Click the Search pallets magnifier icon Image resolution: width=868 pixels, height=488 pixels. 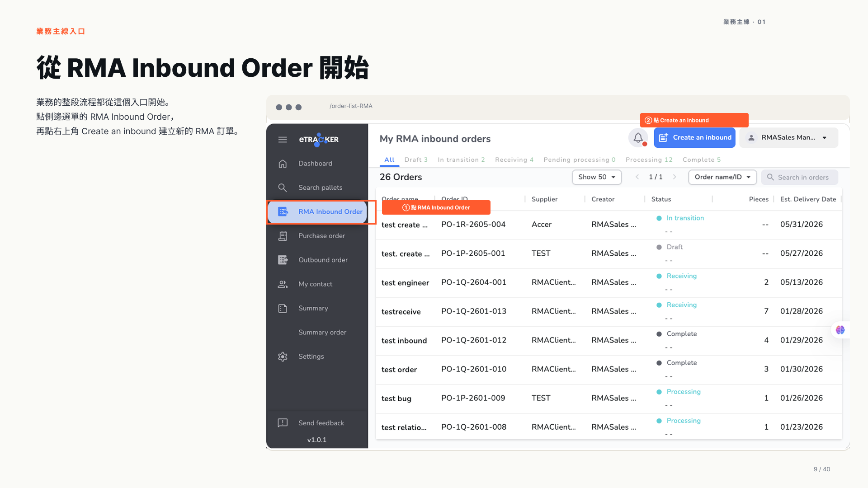[283, 188]
